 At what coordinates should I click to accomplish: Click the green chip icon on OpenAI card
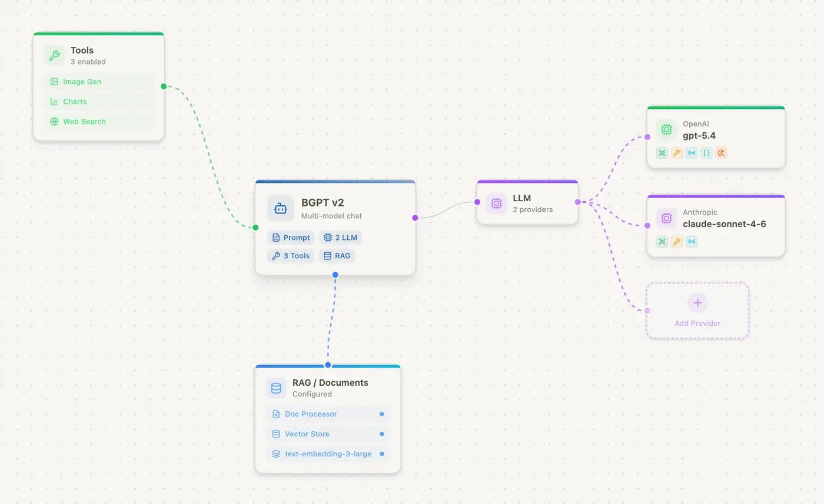(666, 129)
